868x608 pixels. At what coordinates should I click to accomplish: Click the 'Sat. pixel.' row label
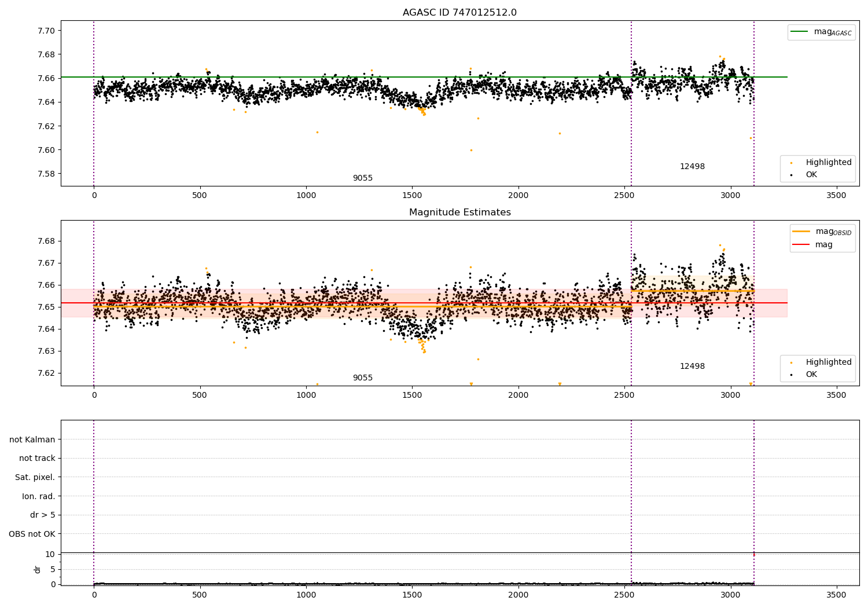35,477
